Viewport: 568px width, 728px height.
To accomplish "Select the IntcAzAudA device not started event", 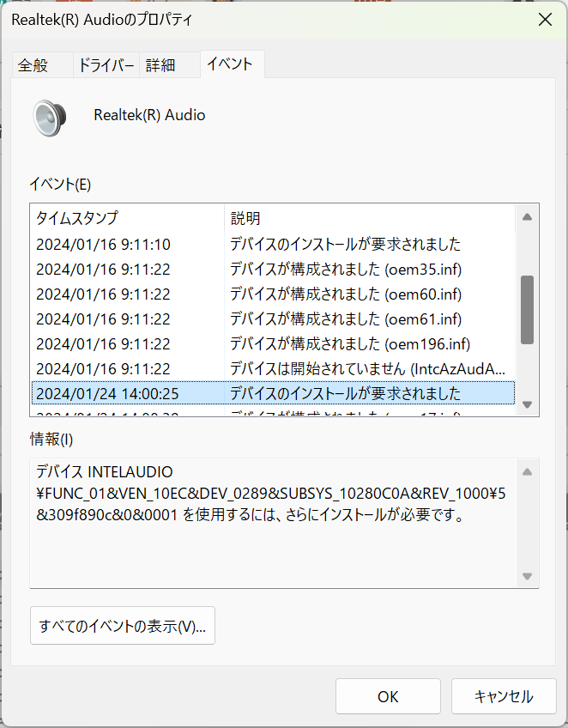I will click(x=273, y=368).
